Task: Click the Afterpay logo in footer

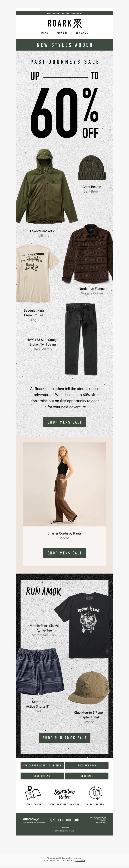Action: [x=31, y=819]
